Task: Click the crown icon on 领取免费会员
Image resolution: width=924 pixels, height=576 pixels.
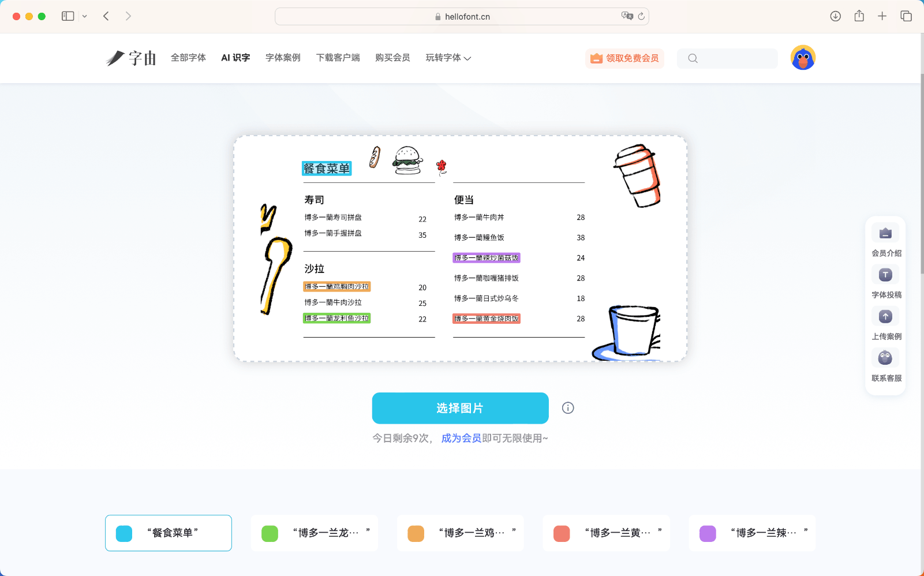Action: [x=595, y=58]
